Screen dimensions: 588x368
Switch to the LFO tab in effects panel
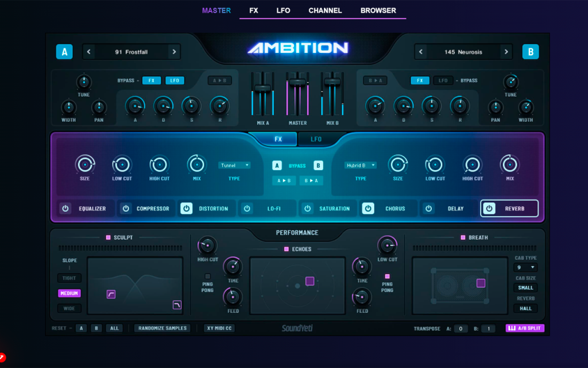coord(316,139)
